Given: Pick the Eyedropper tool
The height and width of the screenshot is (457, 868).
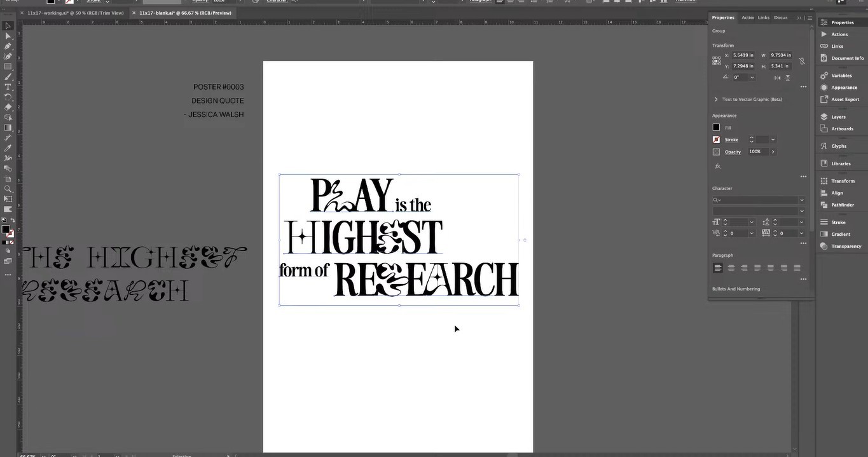Looking at the screenshot, I should pyautogui.click(x=8, y=148).
